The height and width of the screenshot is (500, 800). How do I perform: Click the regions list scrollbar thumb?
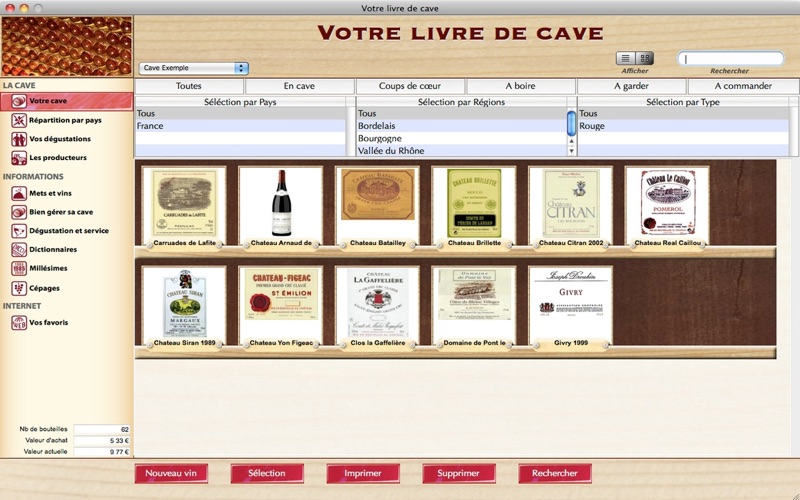[571, 122]
